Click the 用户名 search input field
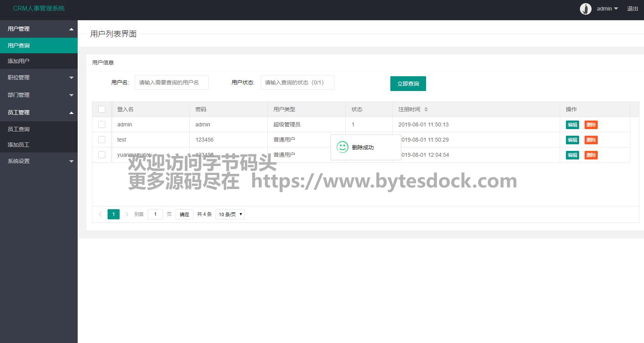Image resolution: width=644 pixels, height=343 pixels. pos(171,82)
